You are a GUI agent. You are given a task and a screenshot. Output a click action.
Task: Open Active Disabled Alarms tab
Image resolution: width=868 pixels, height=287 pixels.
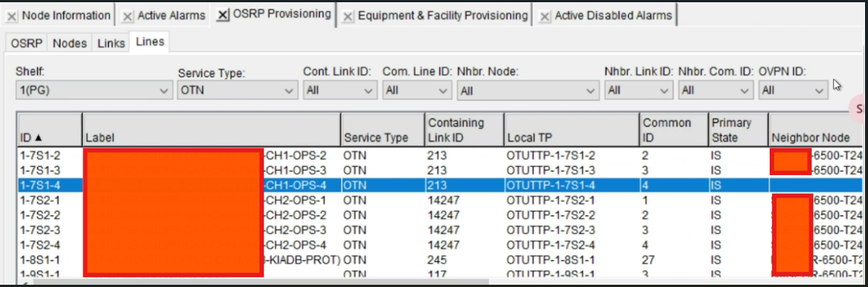[x=613, y=16]
